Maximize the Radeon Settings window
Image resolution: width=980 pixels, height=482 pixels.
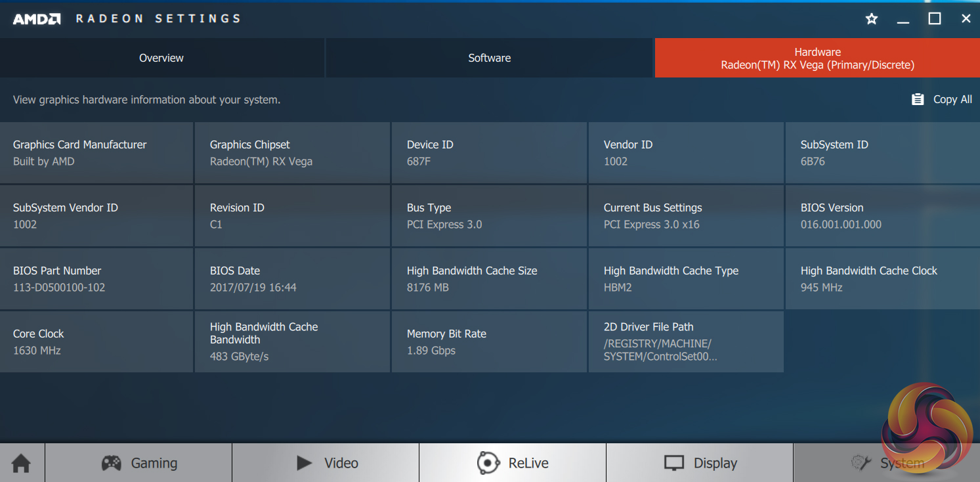[x=935, y=19]
